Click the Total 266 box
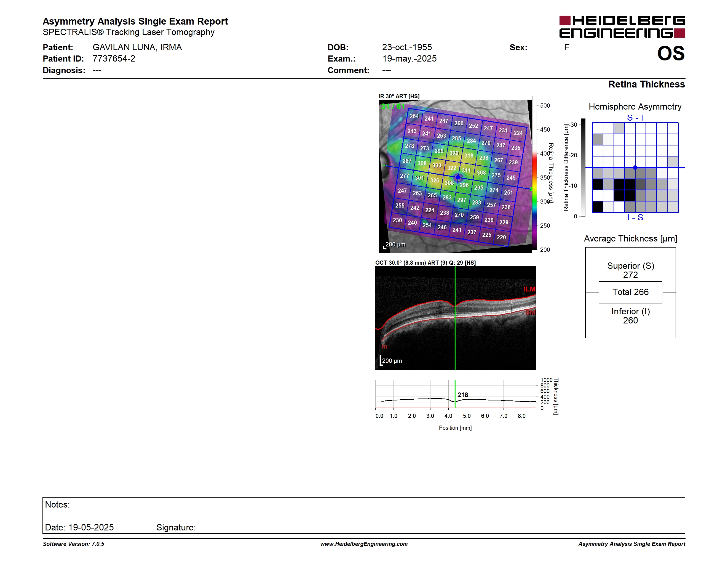Viewport: 728px width, 563px height. point(630,293)
